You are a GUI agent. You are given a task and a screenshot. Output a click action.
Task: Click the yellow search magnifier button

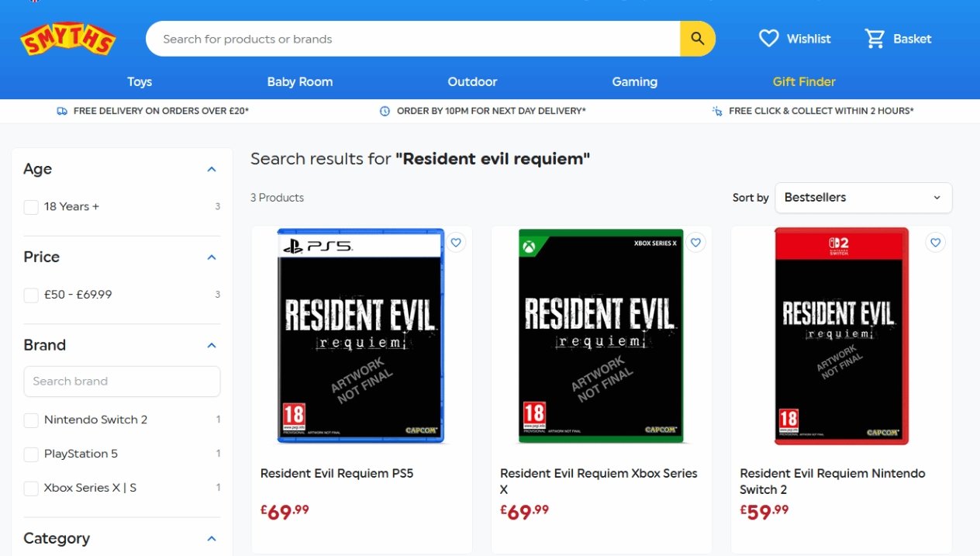[x=697, y=39]
